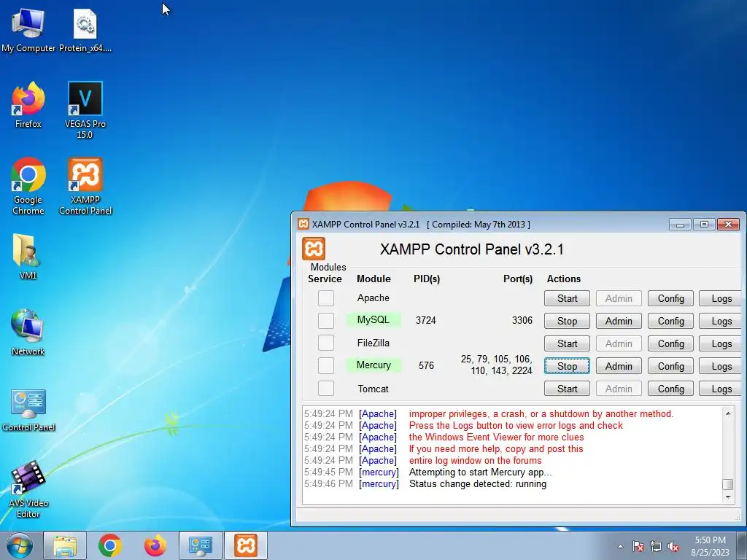The width and height of the screenshot is (747, 560).
Task: Click the Action Center flag tray icon
Action: [x=638, y=546]
